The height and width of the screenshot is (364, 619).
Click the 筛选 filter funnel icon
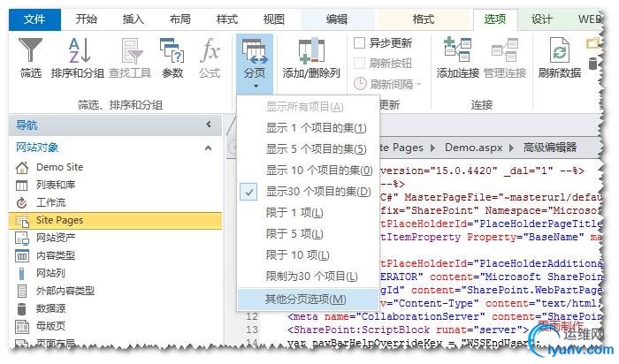pyautogui.click(x=31, y=50)
